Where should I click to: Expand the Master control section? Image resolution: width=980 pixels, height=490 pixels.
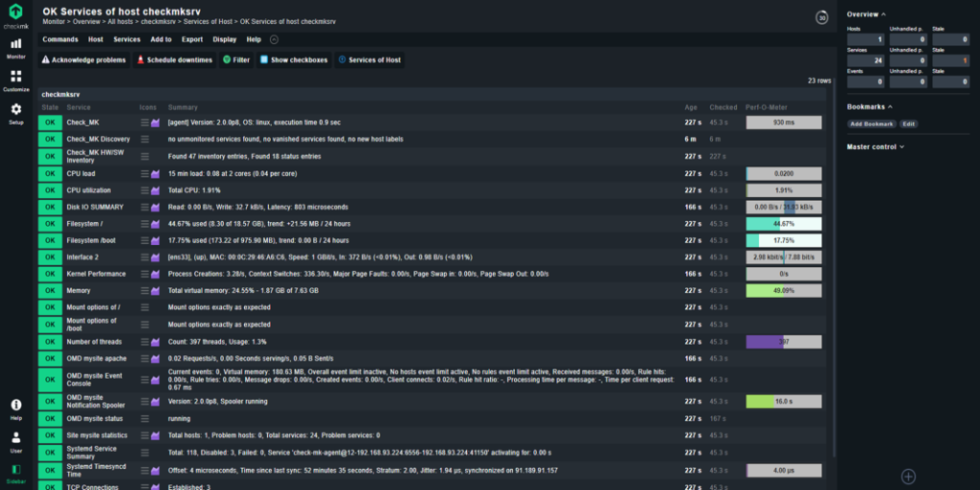pyautogui.click(x=876, y=146)
